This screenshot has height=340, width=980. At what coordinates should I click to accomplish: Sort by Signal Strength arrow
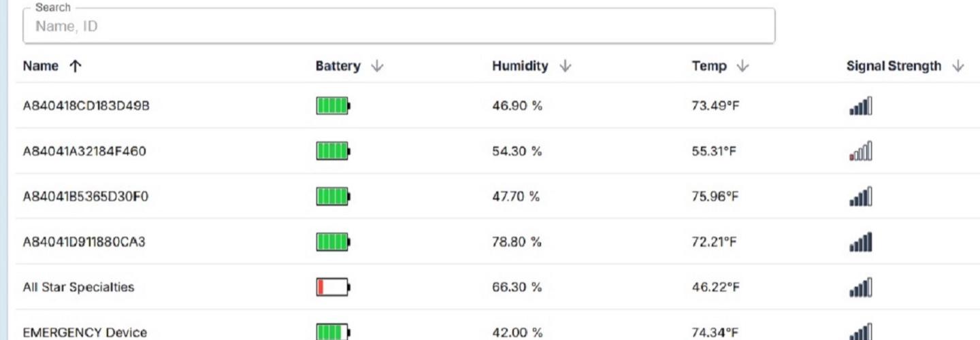(x=958, y=66)
